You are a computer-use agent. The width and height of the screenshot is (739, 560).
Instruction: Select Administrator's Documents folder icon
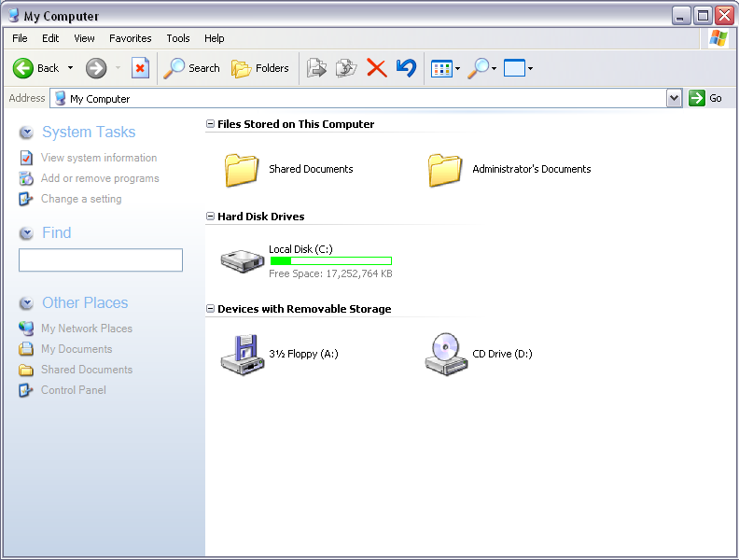click(445, 170)
